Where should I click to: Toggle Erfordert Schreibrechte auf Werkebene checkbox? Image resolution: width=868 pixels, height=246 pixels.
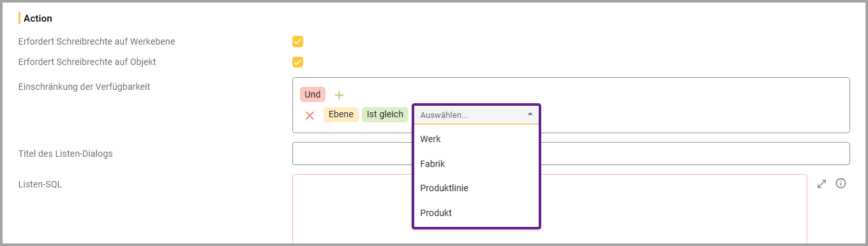(297, 41)
